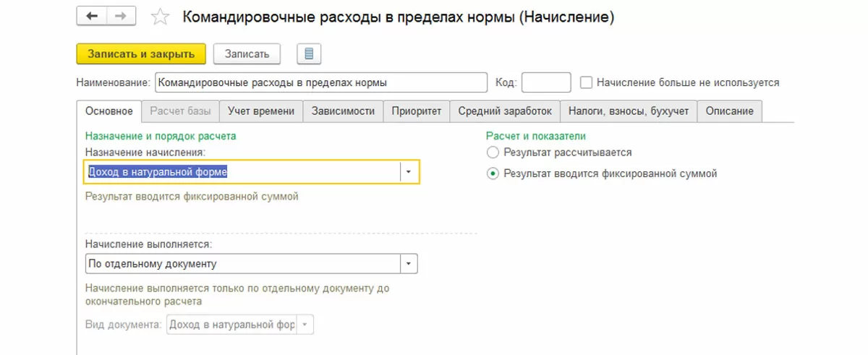Select the 'Приоритет' tab
Viewport: 868px width, 355px height.
coord(416,111)
